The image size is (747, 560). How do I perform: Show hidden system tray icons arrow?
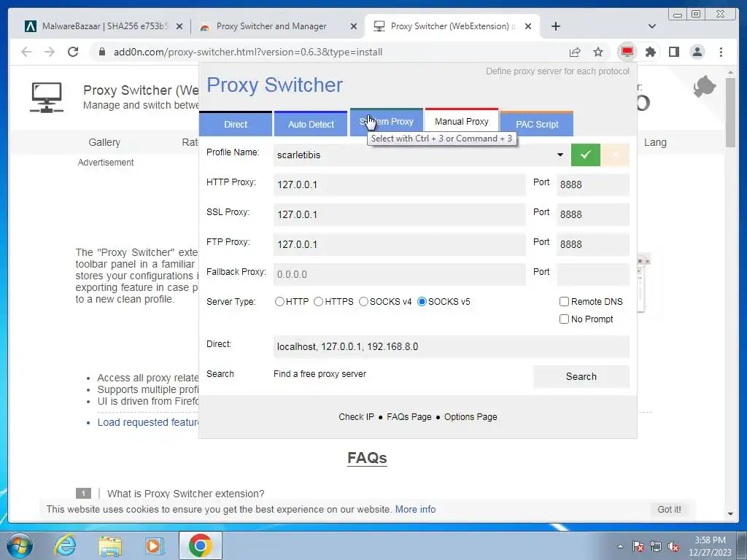(620, 546)
